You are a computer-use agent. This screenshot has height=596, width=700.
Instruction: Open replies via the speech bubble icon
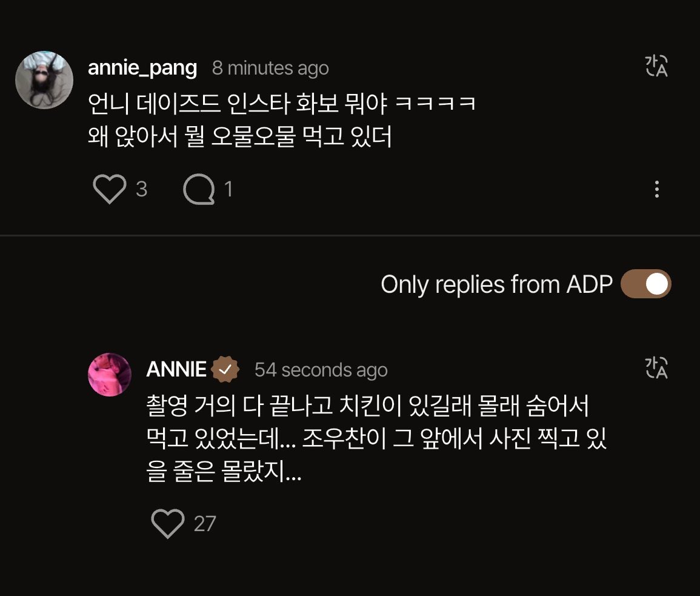point(199,190)
